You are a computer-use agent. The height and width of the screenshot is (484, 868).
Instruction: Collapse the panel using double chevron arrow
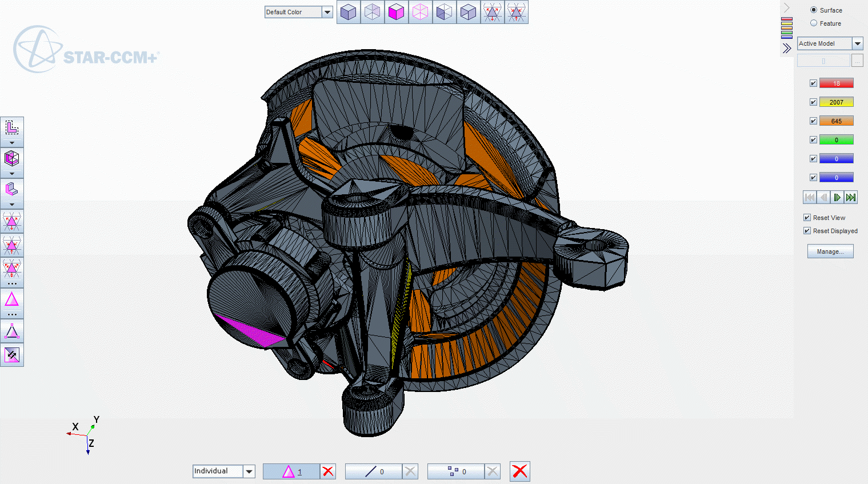point(787,49)
